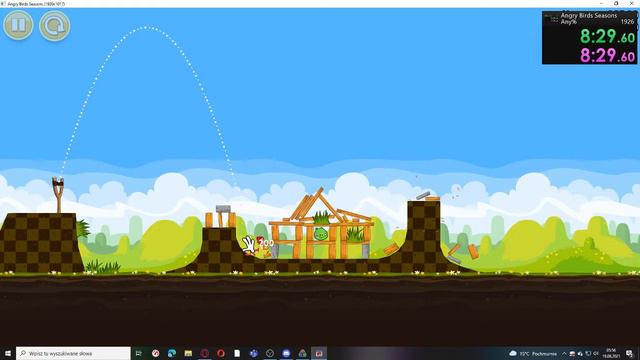Open the Opera browser taskbar icon
This screenshot has height=360, width=640.
click(x=221, y=353)
